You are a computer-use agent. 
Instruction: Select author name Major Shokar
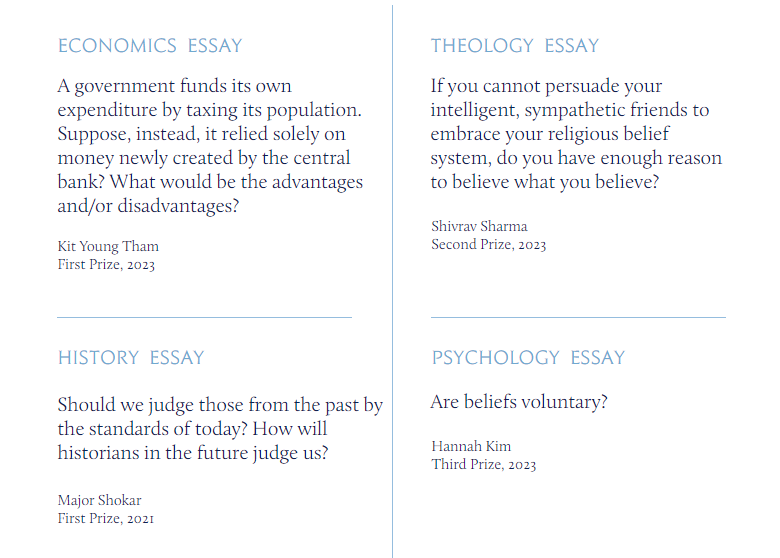(x=99, y=500)
